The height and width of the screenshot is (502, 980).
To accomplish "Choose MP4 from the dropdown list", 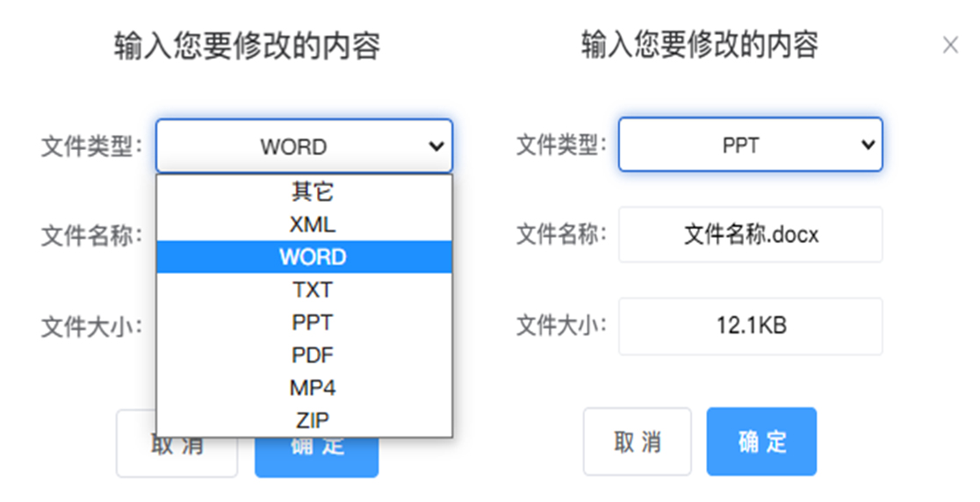I will 313,388.
